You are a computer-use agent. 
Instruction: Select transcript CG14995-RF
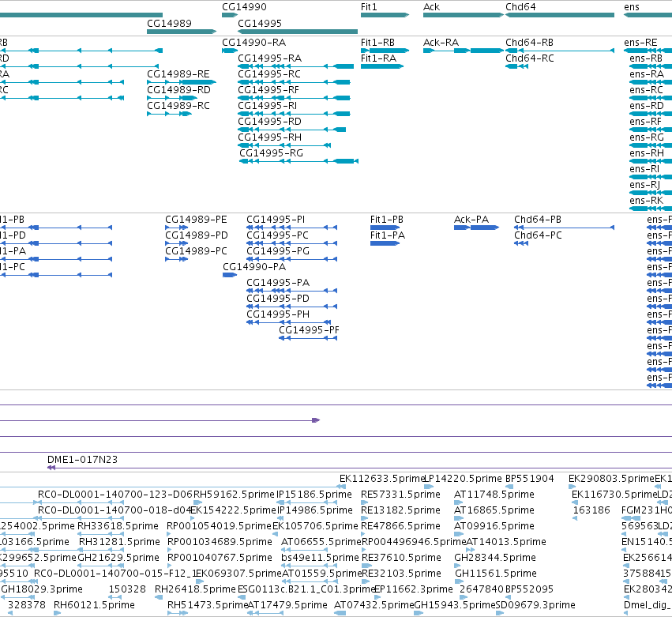coord(294,98)
